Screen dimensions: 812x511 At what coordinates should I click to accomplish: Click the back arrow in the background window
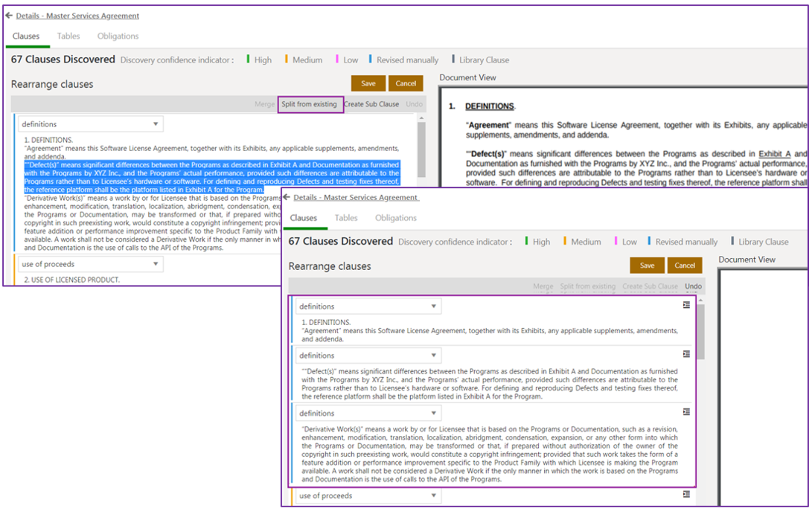tap(9, 15)
